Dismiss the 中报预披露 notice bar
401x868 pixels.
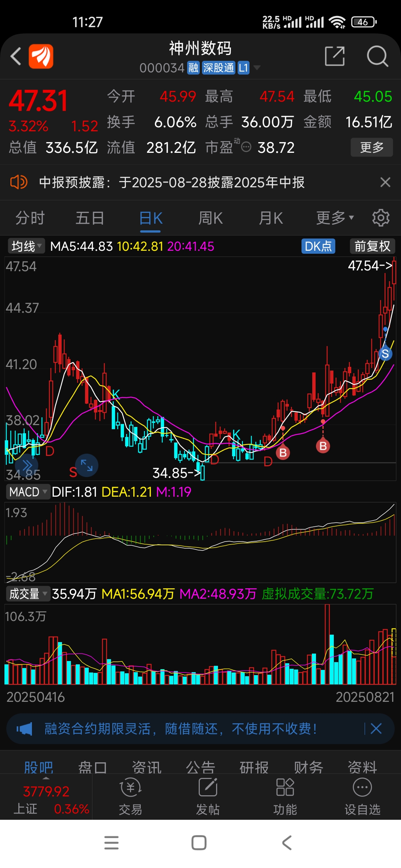385,182
